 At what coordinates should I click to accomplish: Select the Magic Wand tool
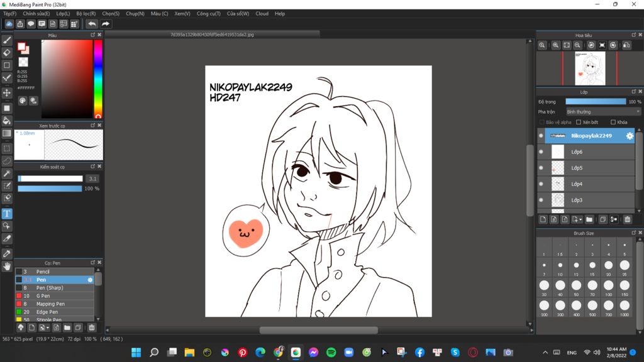click(x=7, y=173)
